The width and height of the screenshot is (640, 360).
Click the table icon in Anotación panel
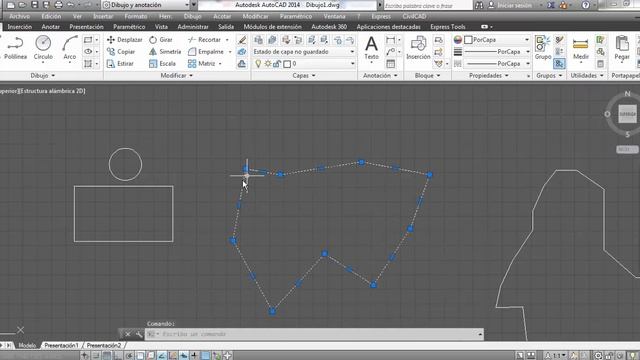point(391,64)
